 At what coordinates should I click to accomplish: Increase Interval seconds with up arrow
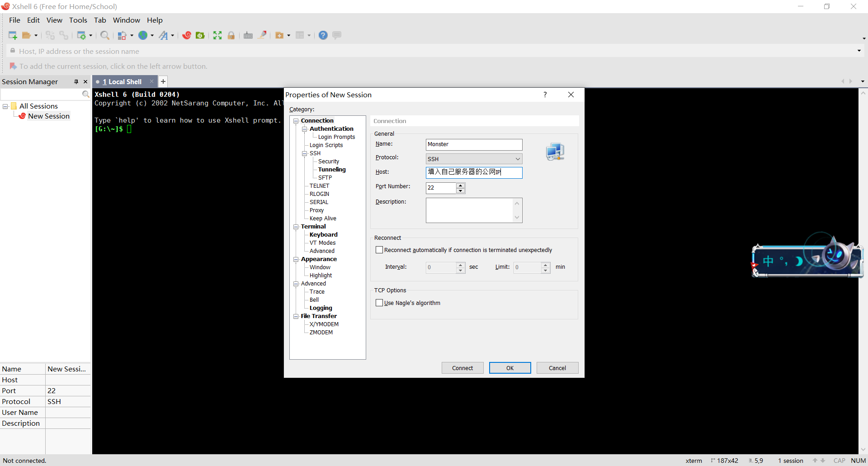click(460, 265)
